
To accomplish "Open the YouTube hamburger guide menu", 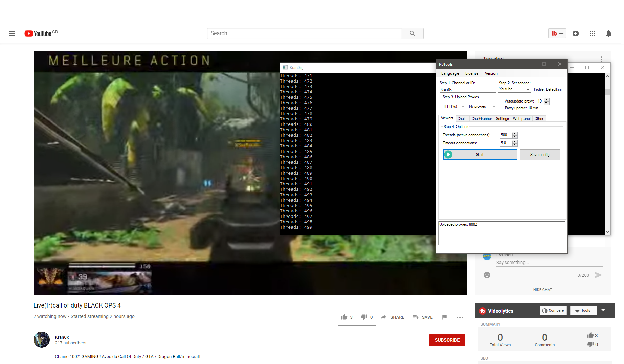I will coord(12,33).
